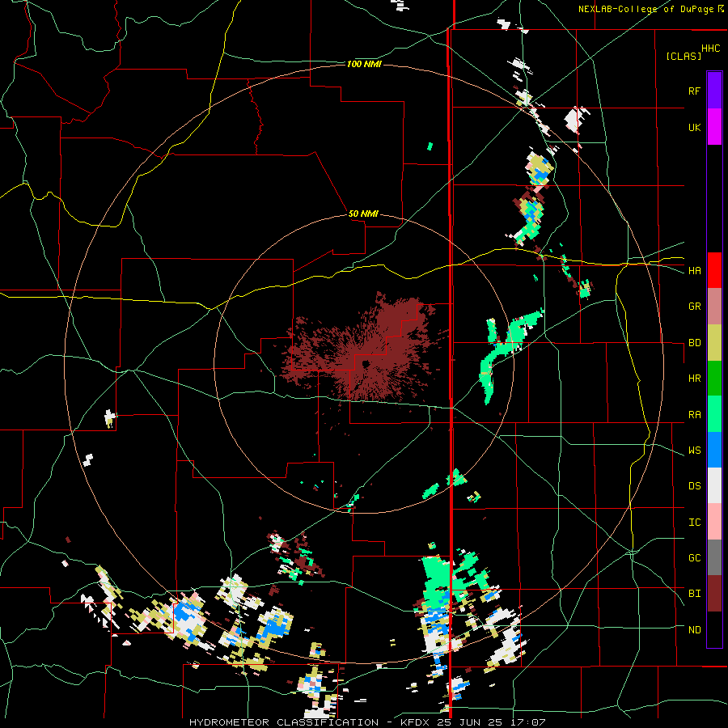Click the WS blue legend swatch

tap(714, 450)
